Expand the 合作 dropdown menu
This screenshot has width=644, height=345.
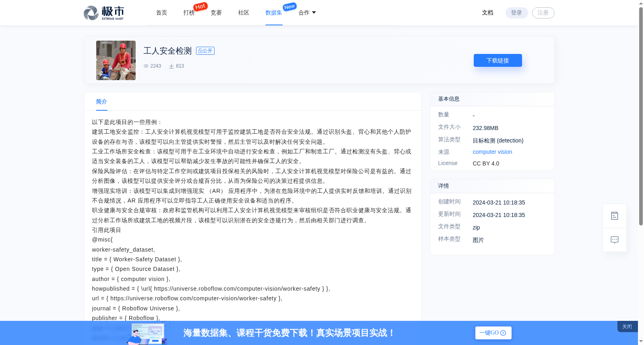(307, 13)
